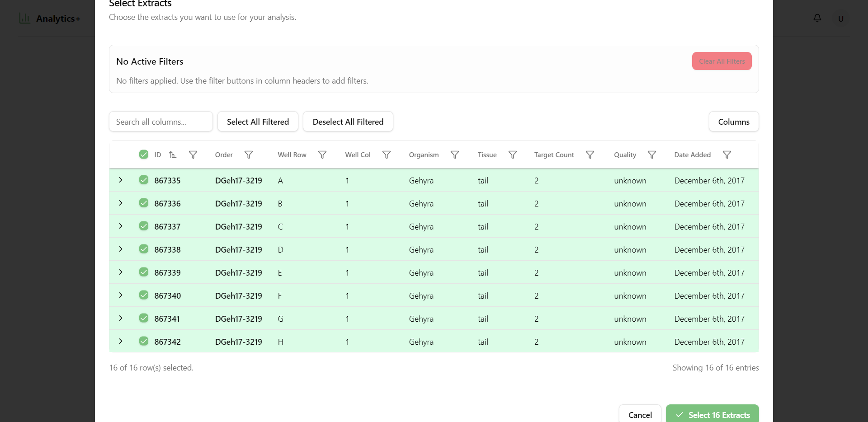Uncheck extract row 867339
Image resolution: width=868 pixels, height=422 pixels.
(x=144, y=272)
